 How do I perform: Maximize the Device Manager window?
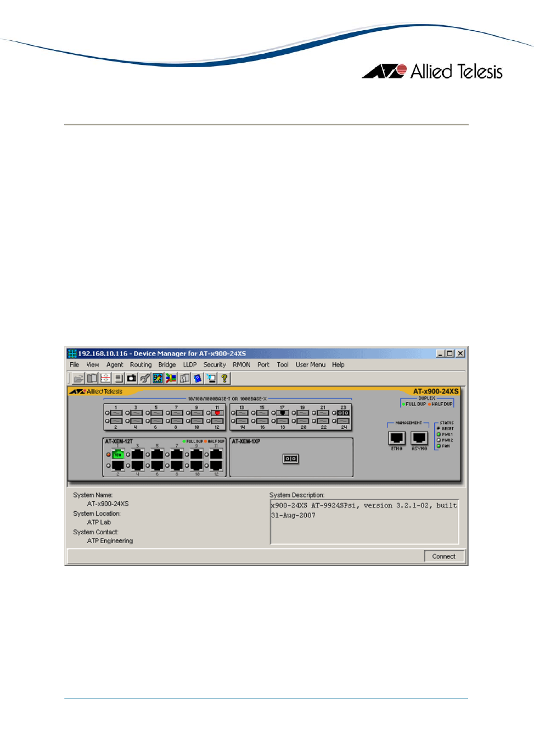[x=449, y=353]
